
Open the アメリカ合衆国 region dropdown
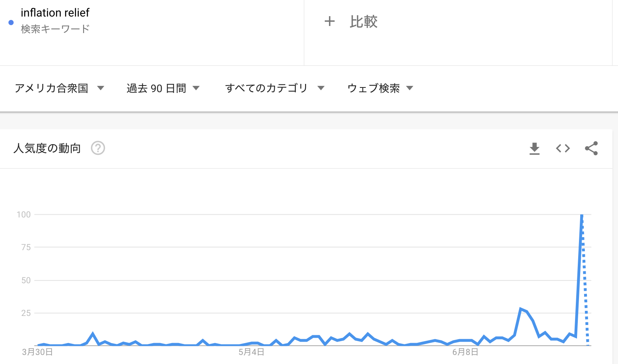(59, 88)
